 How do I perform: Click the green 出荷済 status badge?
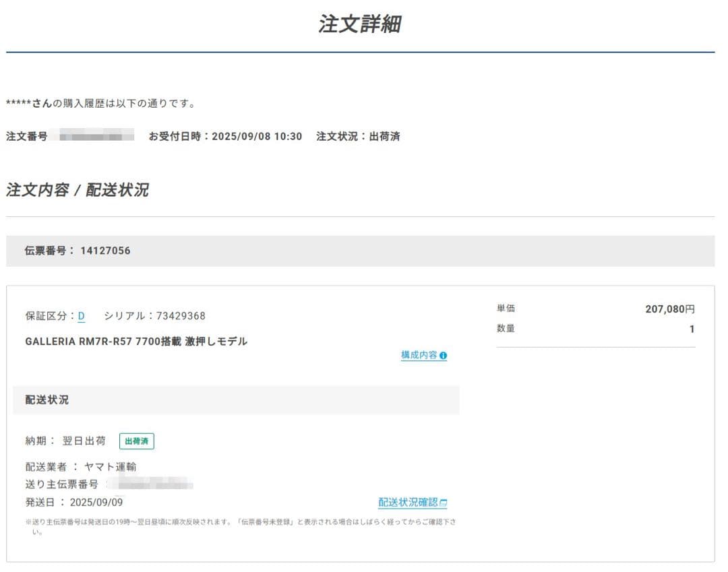(137, 441)
